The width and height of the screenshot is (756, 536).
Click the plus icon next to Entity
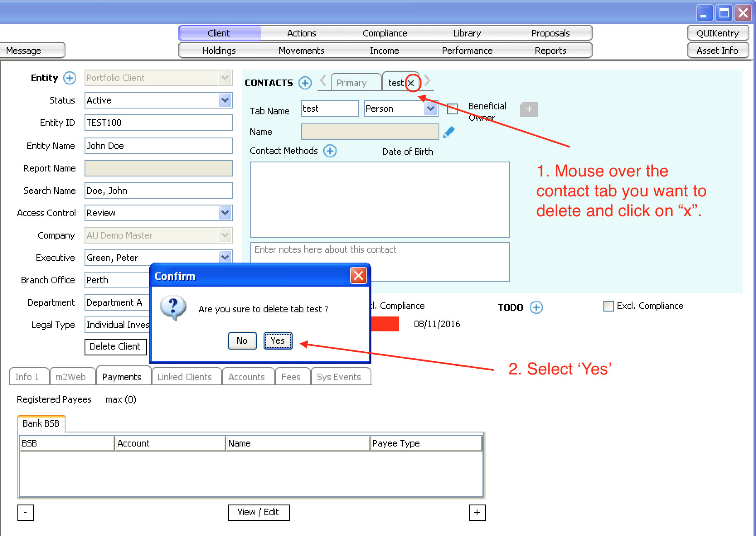pos(70,78)
